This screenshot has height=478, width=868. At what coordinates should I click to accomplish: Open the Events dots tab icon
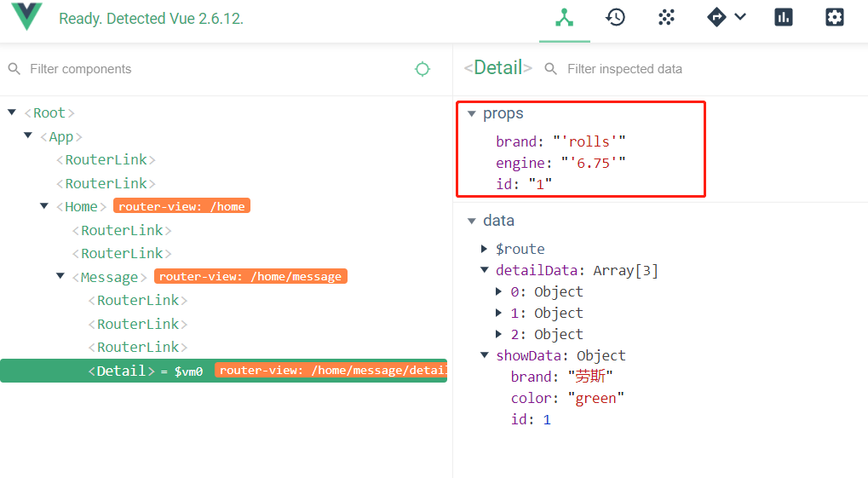point(666,18)
